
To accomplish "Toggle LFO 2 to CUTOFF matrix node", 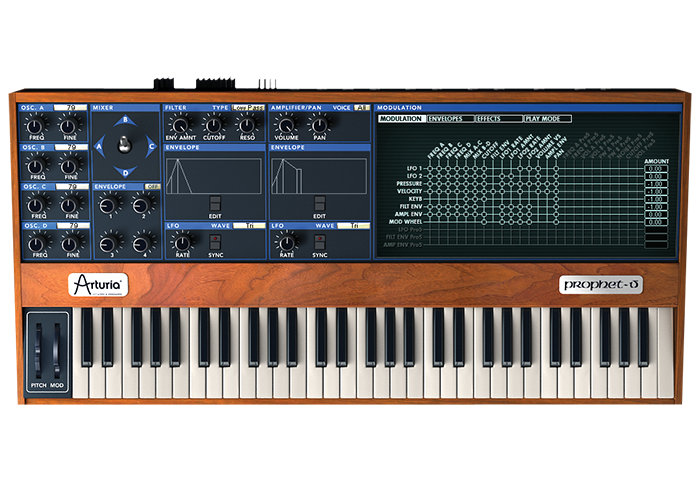I will click(x=484, y=176).
